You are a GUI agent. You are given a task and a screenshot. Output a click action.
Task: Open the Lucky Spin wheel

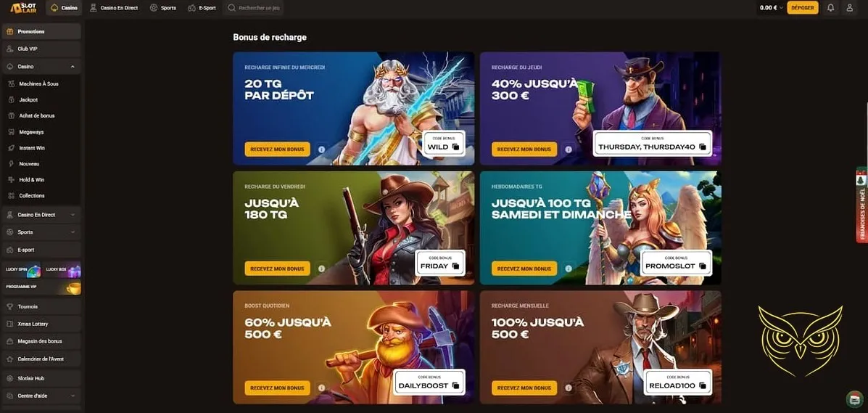21,269
